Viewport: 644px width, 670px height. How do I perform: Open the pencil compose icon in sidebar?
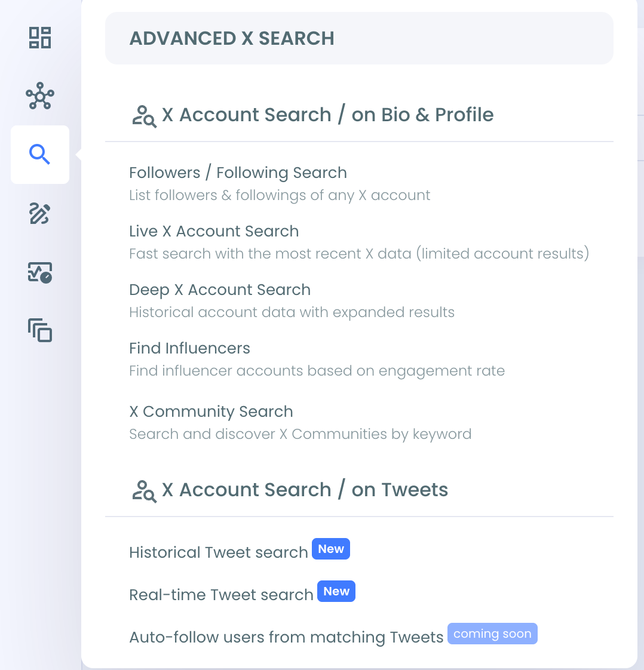[40, 213]
